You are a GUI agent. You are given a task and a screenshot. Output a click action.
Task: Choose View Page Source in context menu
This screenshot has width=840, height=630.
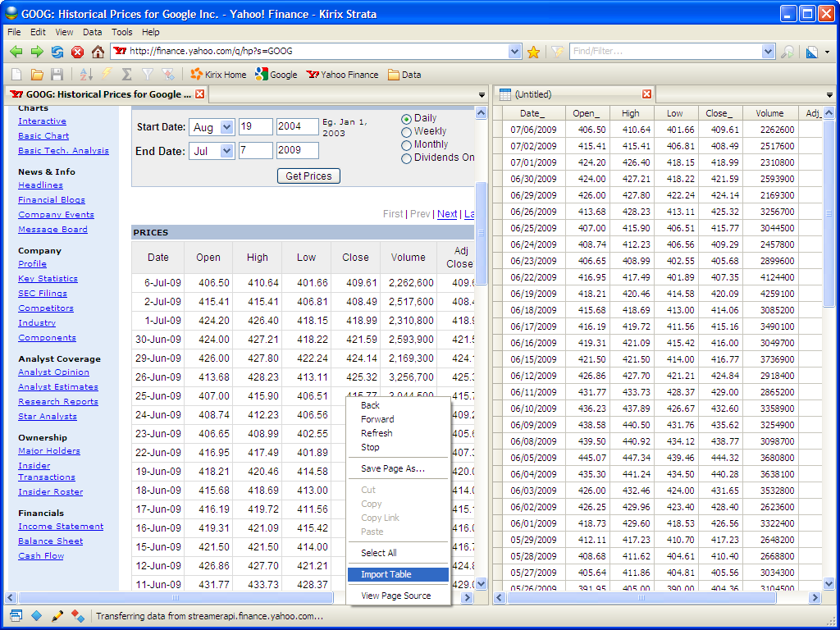[398, 596]
